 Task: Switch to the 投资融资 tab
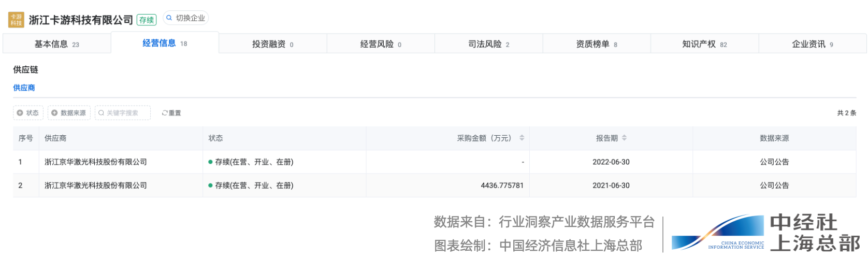[272, 44]
